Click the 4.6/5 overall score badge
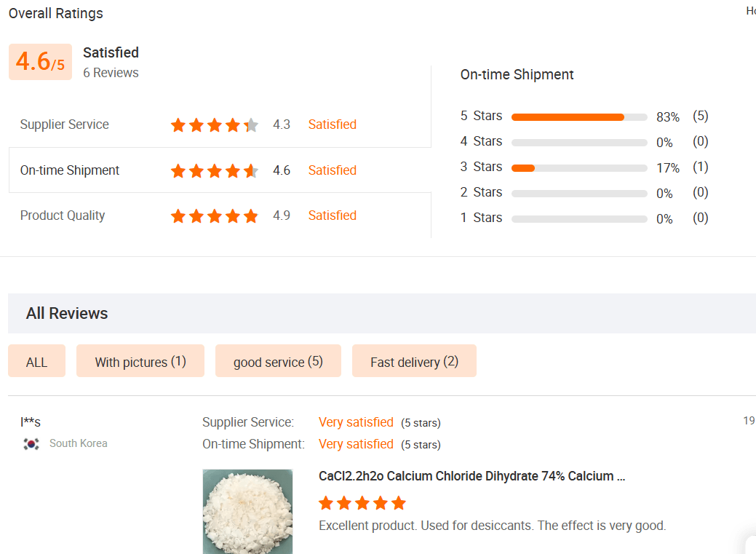756x554 pixels. [x=40, y=62]
